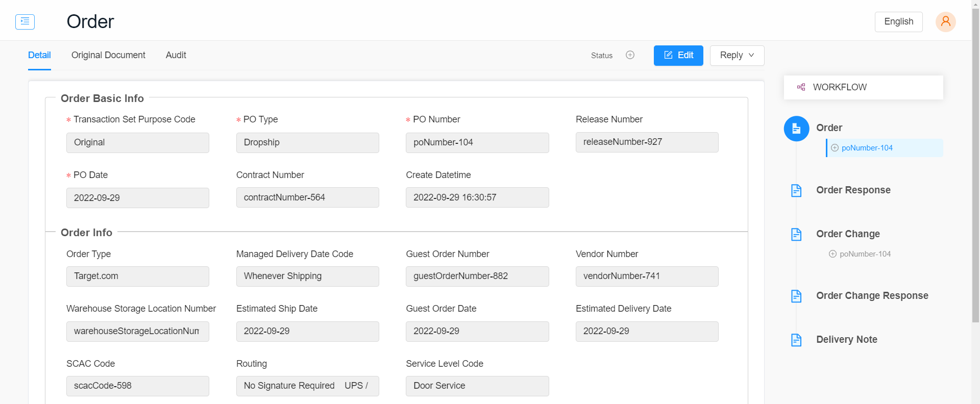Switch to the Original Document tab

coord(108,55)
